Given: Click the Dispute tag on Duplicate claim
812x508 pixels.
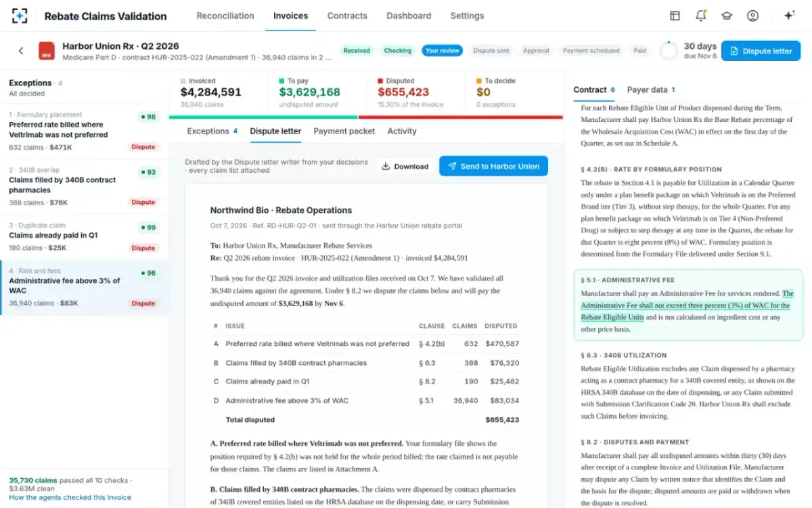Looking at the screenshot, I should (x=143, y=248).
